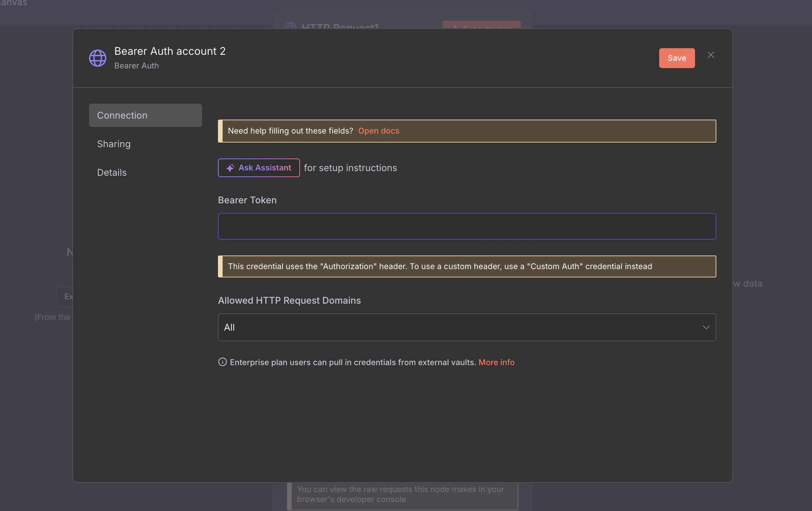Image resolution: width=812 pixels, height=511 pixels.
Task: Open the Sharing tab
Action: [114, 144]
